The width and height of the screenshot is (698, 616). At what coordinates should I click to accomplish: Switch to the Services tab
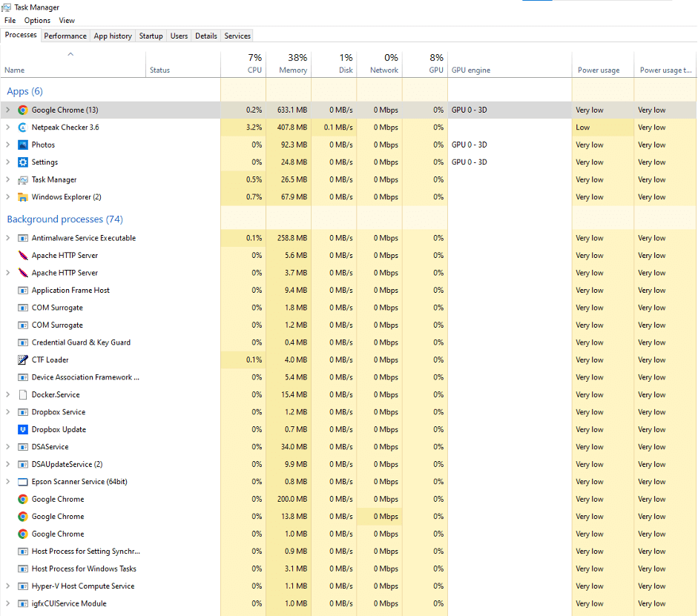tap(237, 36)
